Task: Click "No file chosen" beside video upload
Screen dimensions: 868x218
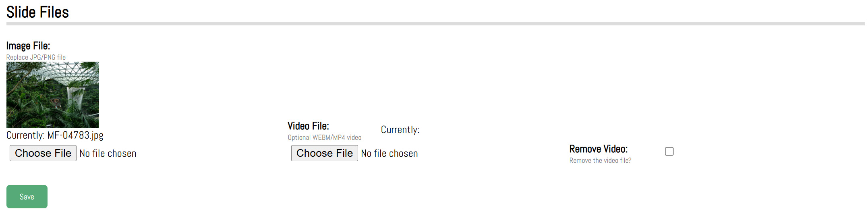Action: 389,154
